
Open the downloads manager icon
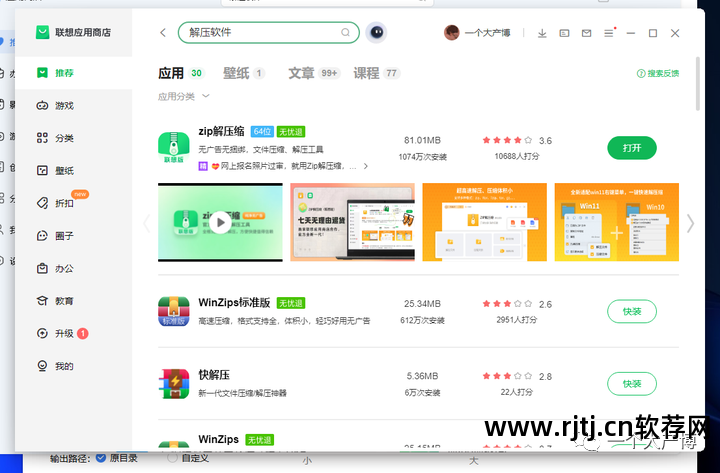(542, 33)
